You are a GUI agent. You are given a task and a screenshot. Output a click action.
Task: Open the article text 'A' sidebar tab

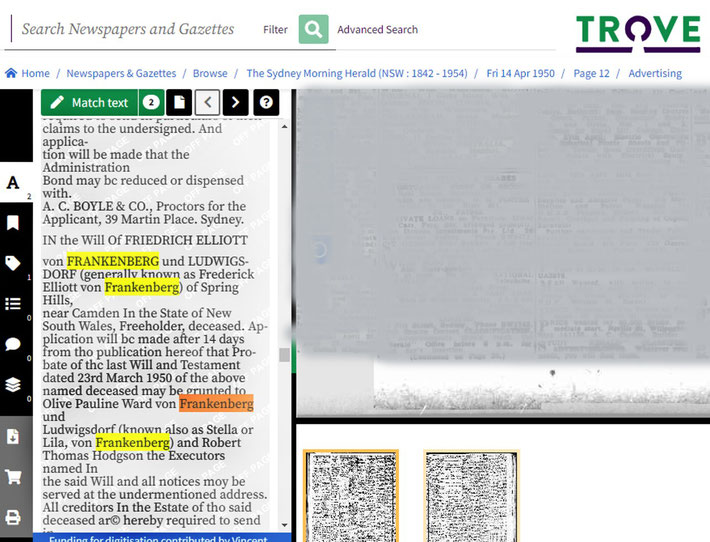(x=13, y=182)
